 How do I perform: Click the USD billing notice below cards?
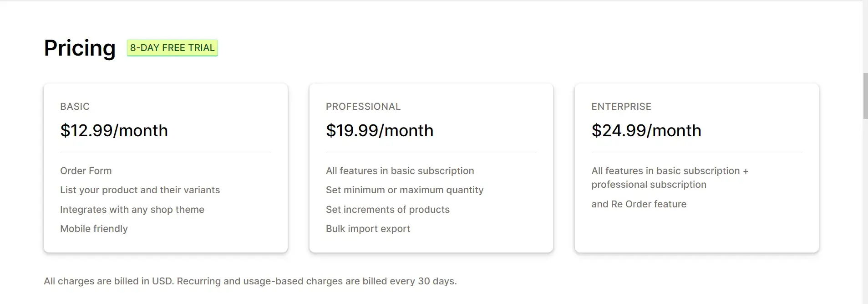coord(250,281)
